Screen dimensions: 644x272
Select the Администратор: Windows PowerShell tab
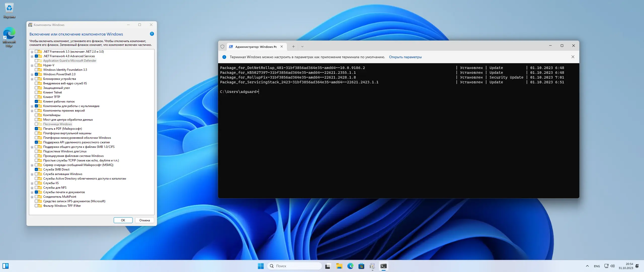point(254,47)
